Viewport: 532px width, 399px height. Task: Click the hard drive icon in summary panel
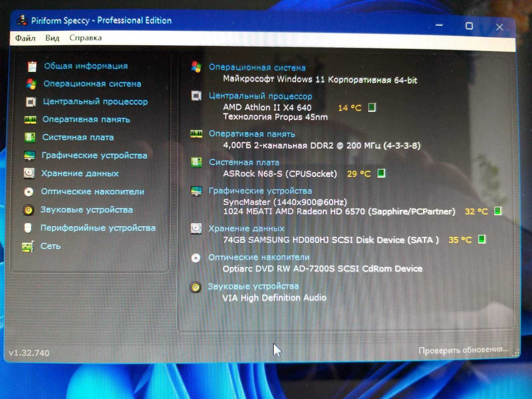(x=196, y=228)
